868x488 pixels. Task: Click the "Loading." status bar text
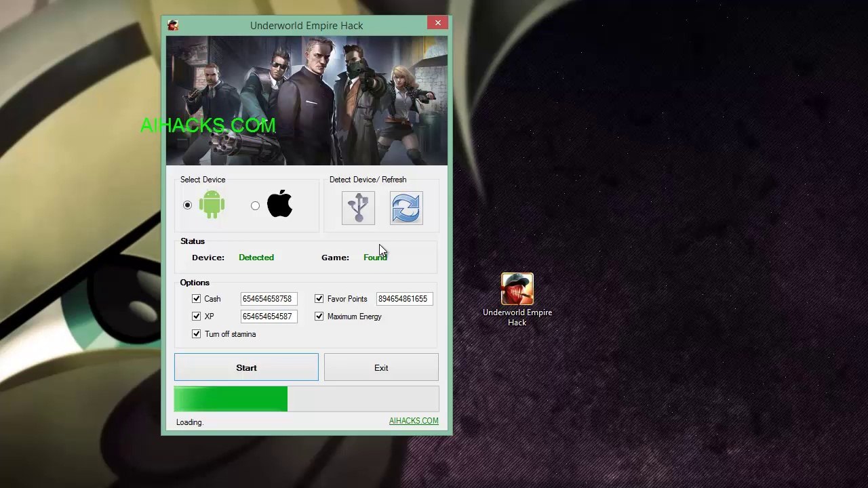coord(190,422)
